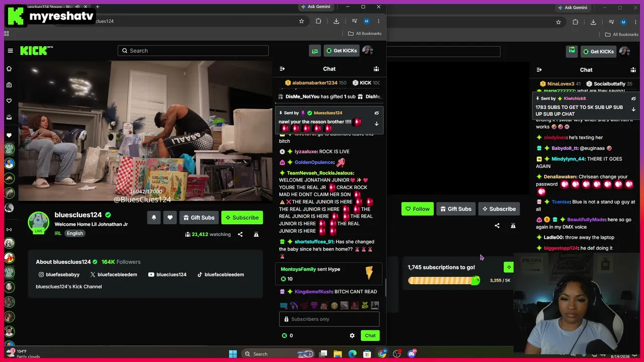The width and height of the screenshot is (644, 362).
Task: Click Ask Gemini in the front window
Action: [x=315, y=7]
